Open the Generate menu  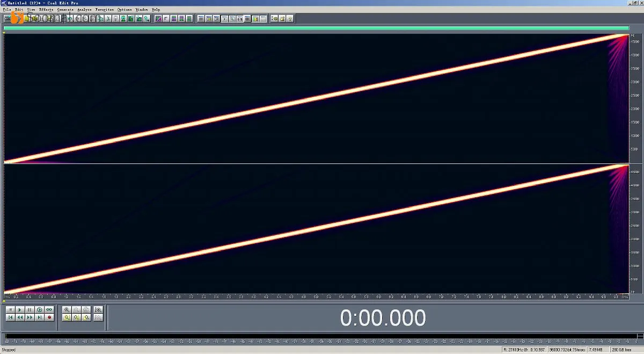pyautogui.click(x=65, y=10)
